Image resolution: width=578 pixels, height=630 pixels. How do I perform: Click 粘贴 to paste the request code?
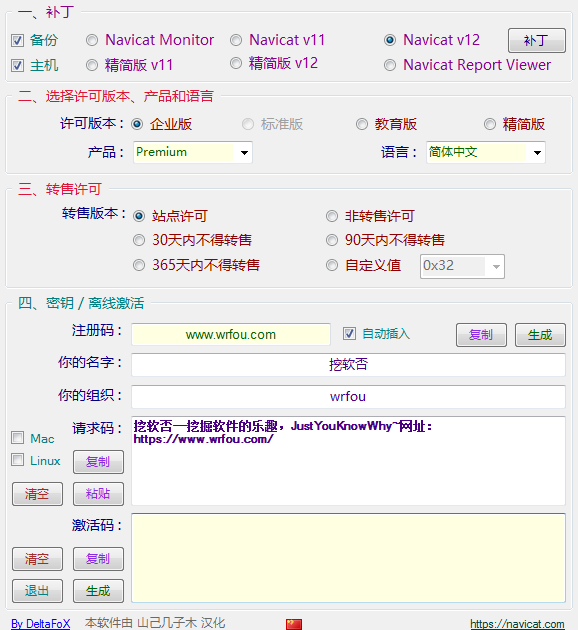[98, 494]
